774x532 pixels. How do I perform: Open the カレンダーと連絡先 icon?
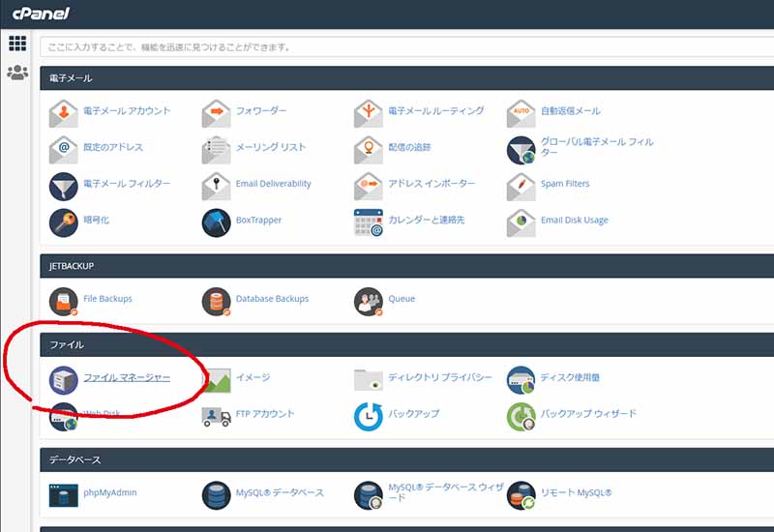coord(369,222)
